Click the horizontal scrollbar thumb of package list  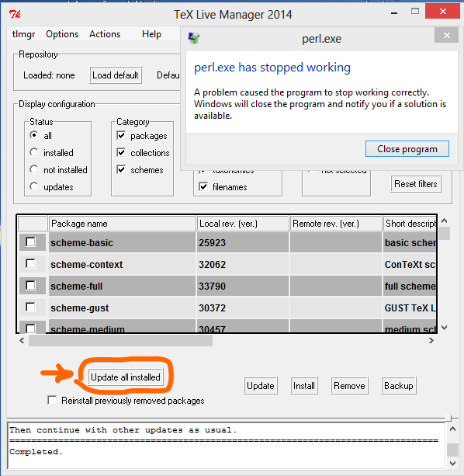(120, 341)
